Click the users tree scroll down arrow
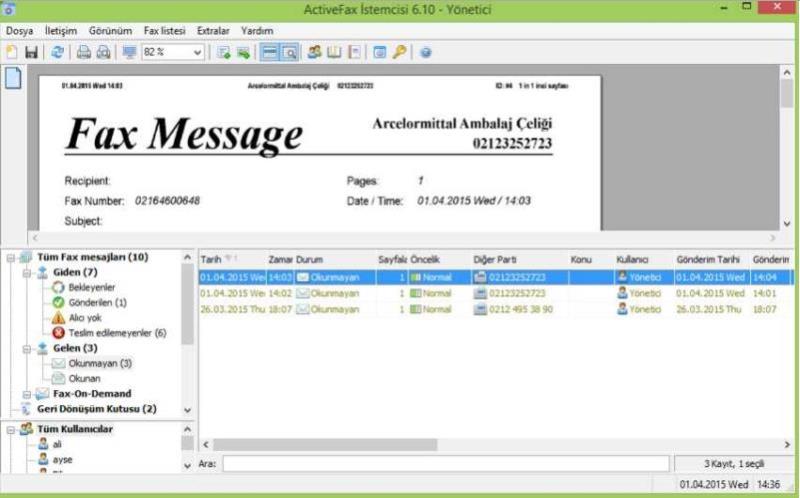The width and height of the screenshot is (800, 498). coord(187,465)
